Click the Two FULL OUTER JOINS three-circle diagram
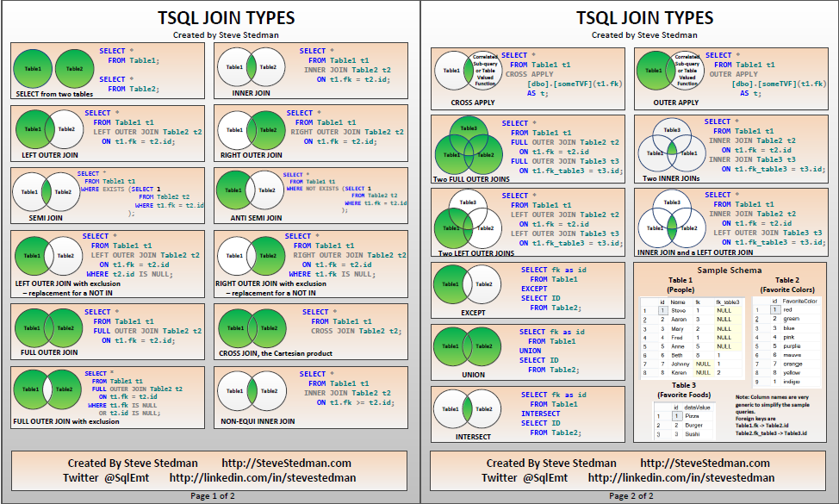This screenshot has width=839, height=504. click(x=468, y=146)
